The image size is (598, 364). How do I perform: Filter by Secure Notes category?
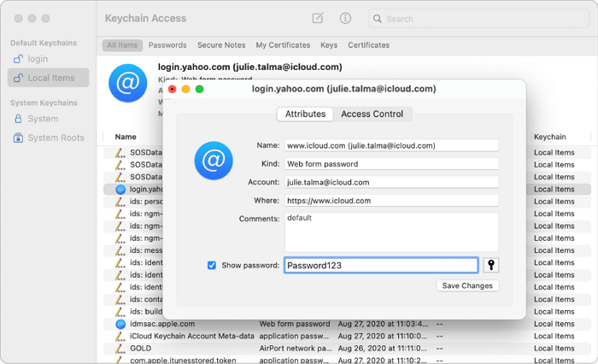(221, 45)
